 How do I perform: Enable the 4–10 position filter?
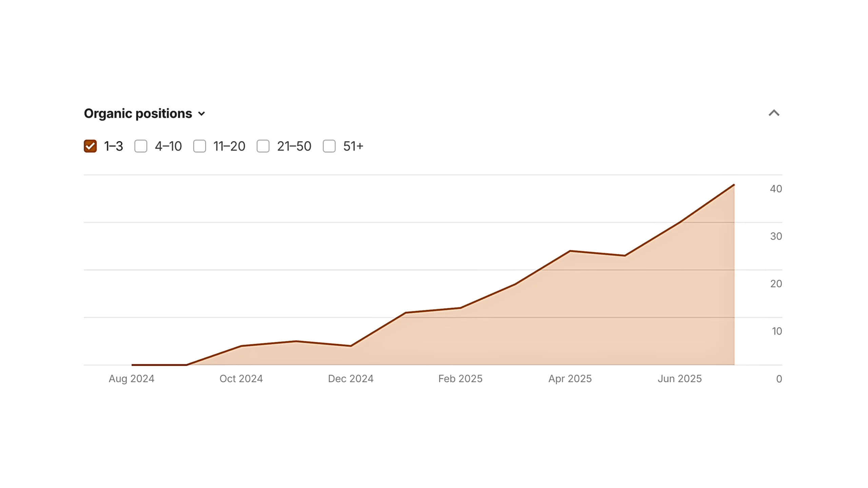tap(141, 146)
